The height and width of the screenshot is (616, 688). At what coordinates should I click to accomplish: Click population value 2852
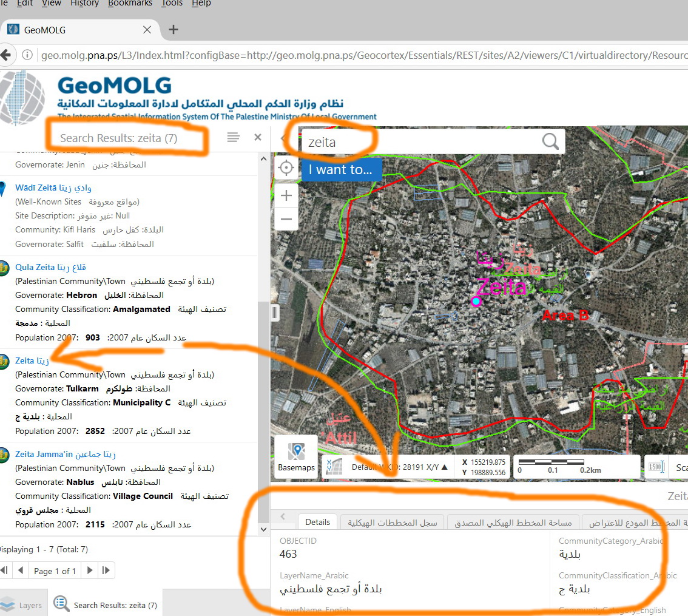[95, 431]
